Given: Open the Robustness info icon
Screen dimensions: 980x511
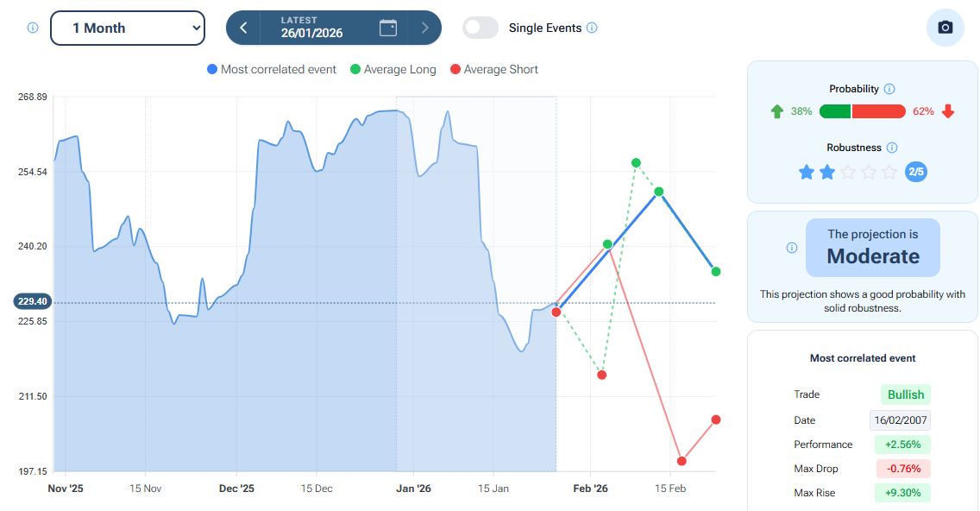Looking at the screenshot, I should point(892,148).
